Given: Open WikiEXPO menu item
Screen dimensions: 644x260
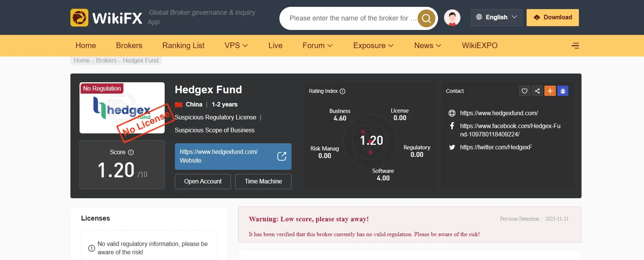Looking at the screenshot, I should [x=480, y=45].
